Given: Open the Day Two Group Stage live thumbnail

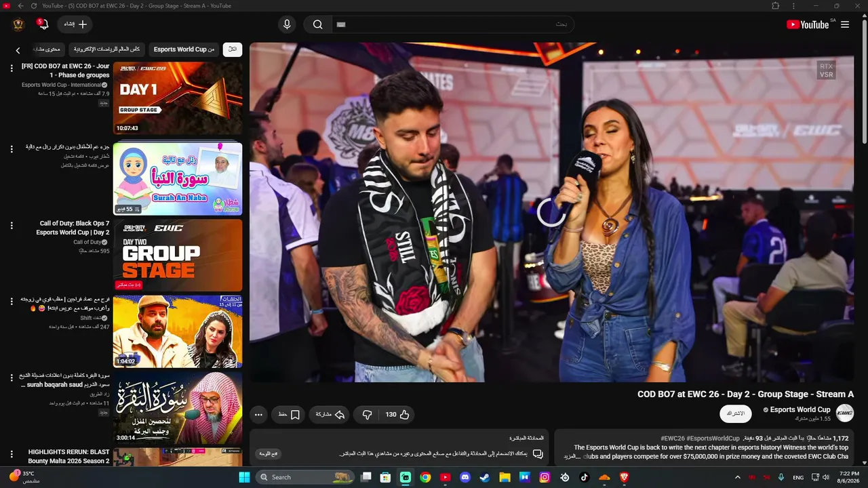Looking at the screenshot, I should [178, 255].
